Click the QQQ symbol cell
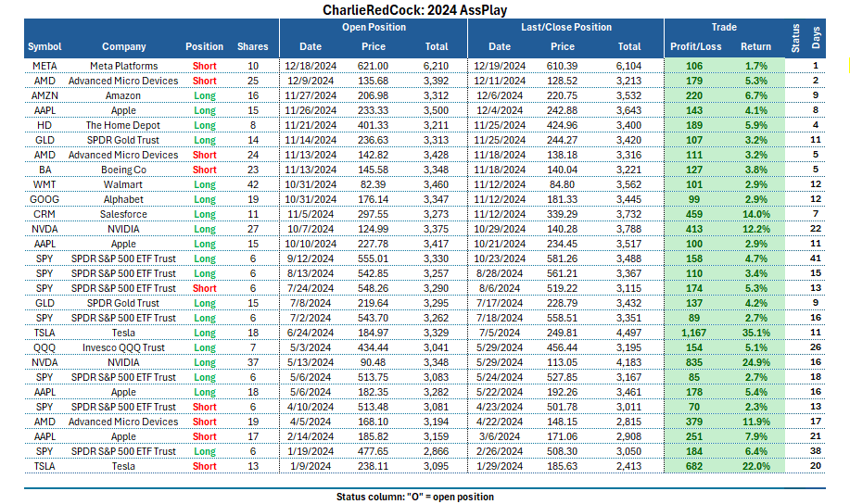The height and width of the screenshot is (504, 850). pos(44,347)
